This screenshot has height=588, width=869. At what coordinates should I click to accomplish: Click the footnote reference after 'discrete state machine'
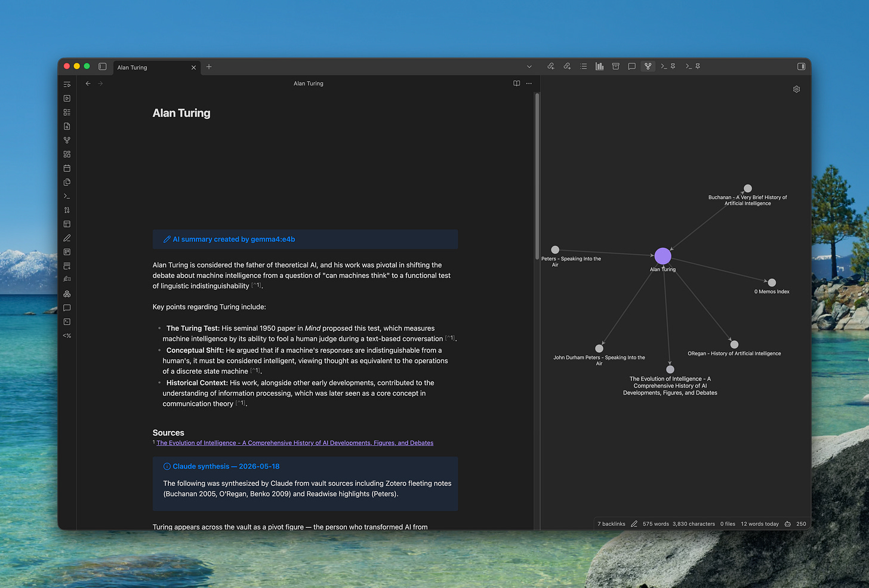pos(255,371)
